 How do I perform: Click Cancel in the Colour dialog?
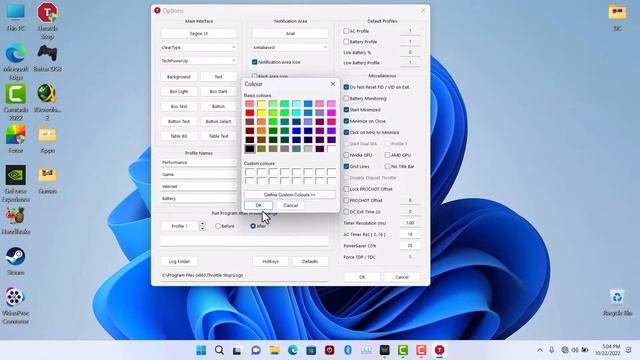coord(291,205)
